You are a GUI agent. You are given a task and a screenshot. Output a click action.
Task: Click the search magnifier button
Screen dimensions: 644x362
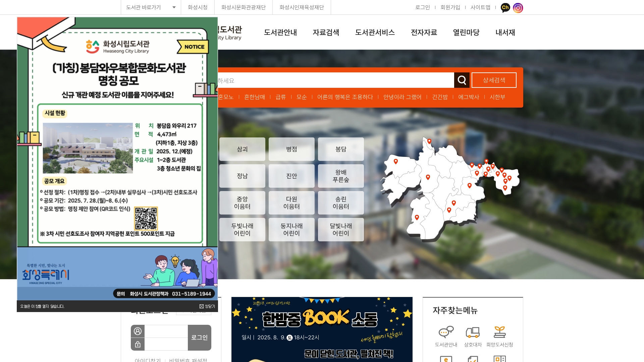(462, 80)
